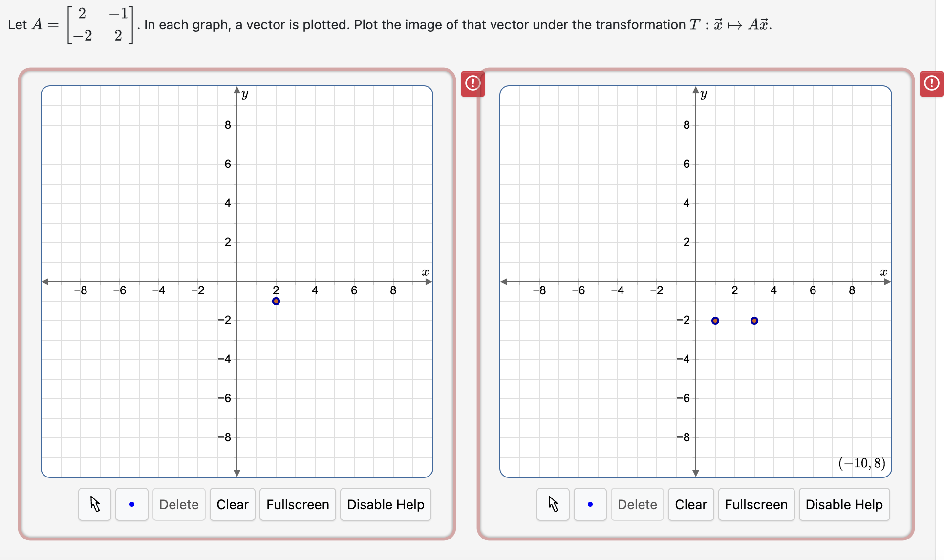Click Delete in the left graph toolbar
This screenshot has width=944, height=560.
tap(178, 504)
